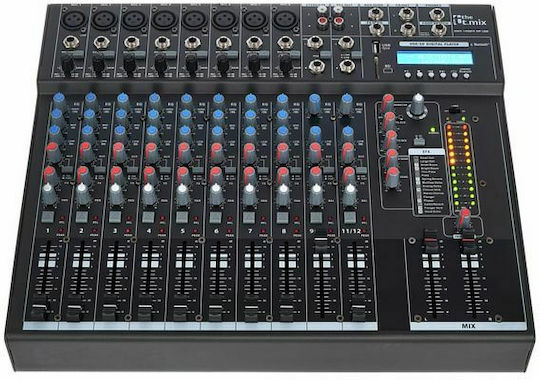Turn the channel 2 upper red knob

[x=86, y=152]
